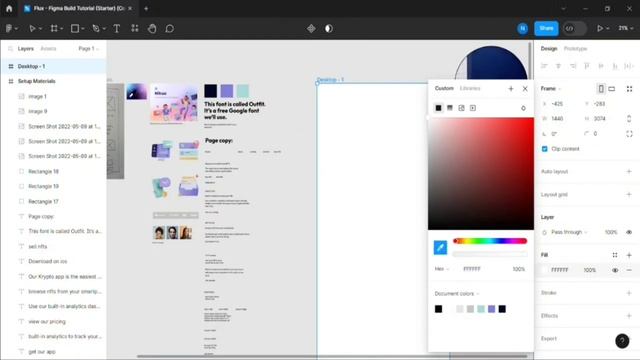This screenshot has height=360, width=640.
Task: Switch to the Layers tab
Action: 25,49
